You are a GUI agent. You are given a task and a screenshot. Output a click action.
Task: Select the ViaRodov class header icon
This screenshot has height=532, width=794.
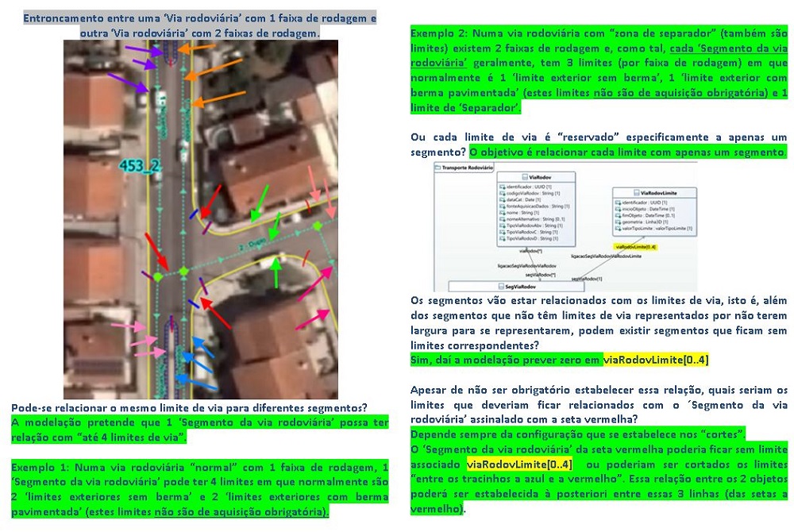(x=524, y=177)
